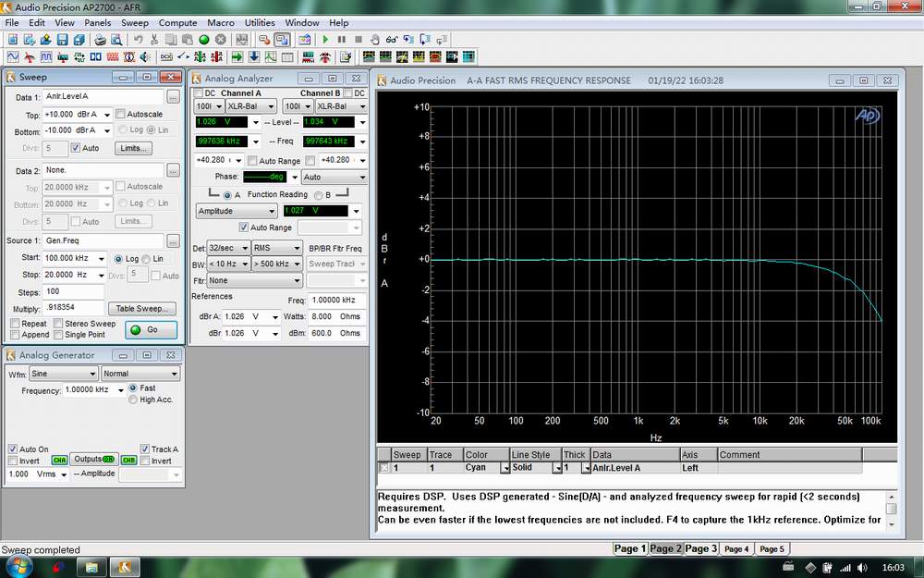Click the Print icon in the toolbar
The width and height of the screenshot is (924, 578).
[100, 40]
